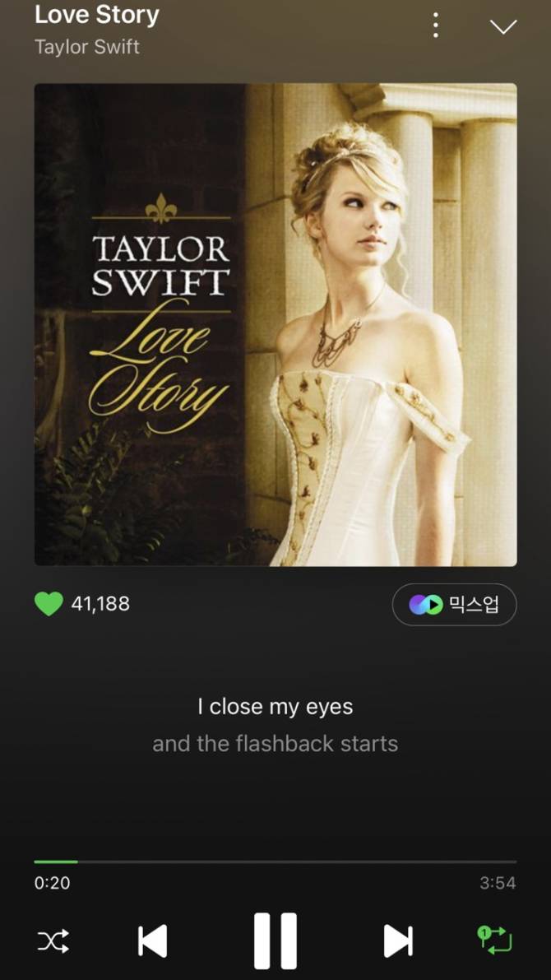
Task: Skip to the next track
Action: 398,941
